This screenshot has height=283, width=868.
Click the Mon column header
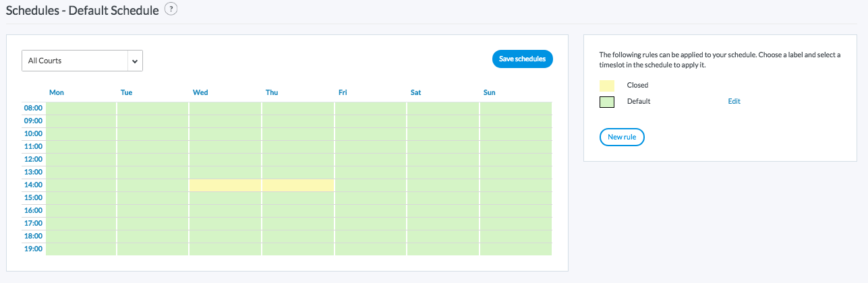click(x=57, y=92)
